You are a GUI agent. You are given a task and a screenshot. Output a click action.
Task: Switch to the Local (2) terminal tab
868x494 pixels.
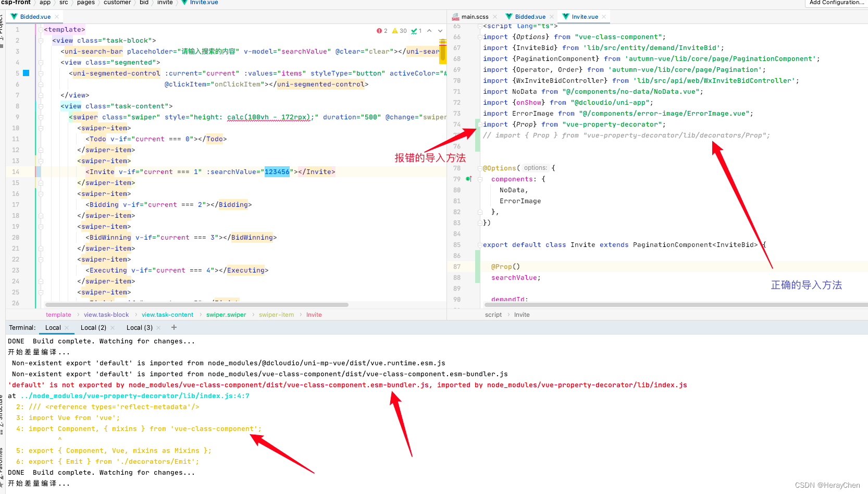(93, 328)
